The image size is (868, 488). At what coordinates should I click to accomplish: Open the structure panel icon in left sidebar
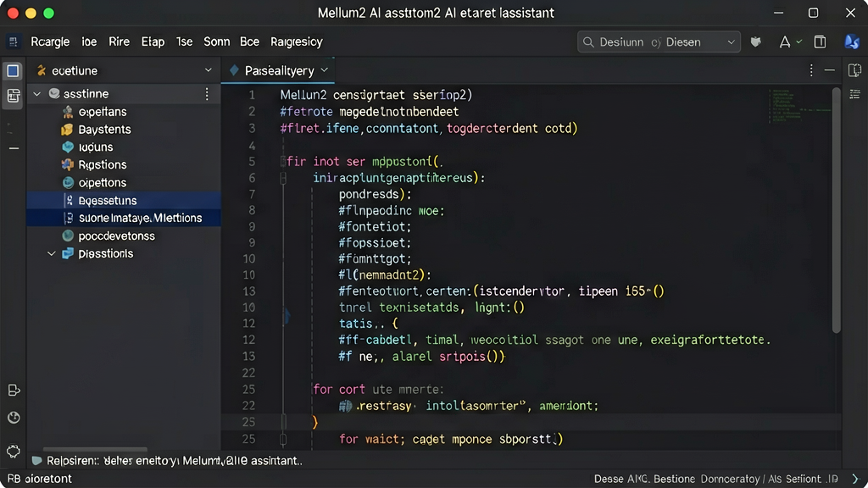(14, 97)
